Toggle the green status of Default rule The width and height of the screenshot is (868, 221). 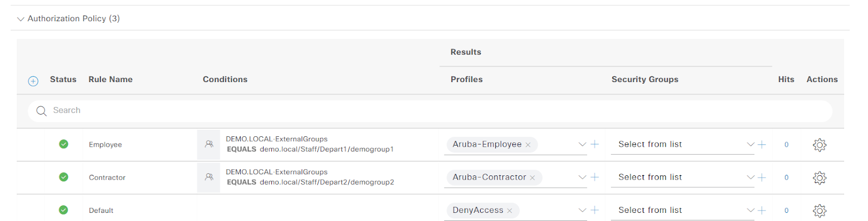(63, 210)
